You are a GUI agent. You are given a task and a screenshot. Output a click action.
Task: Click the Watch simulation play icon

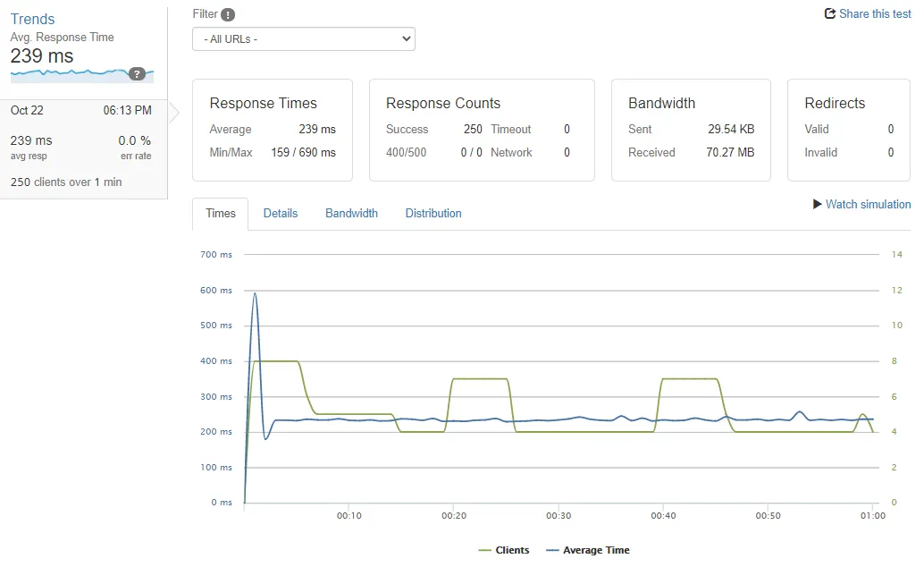point(816,205)
